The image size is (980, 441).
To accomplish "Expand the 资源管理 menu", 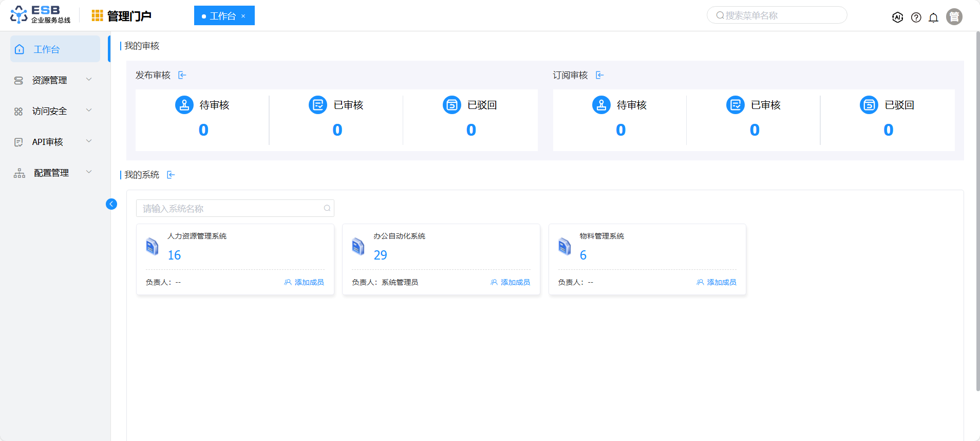I will [x=55, y=80].
